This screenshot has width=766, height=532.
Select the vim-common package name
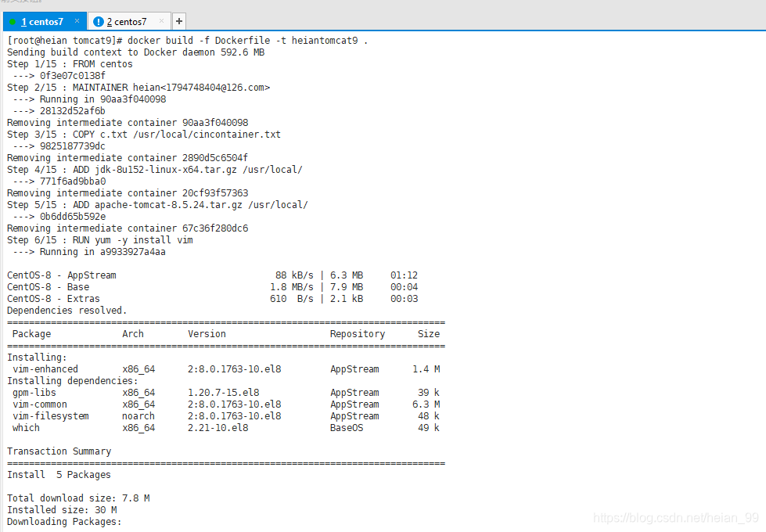click(40, 404)
